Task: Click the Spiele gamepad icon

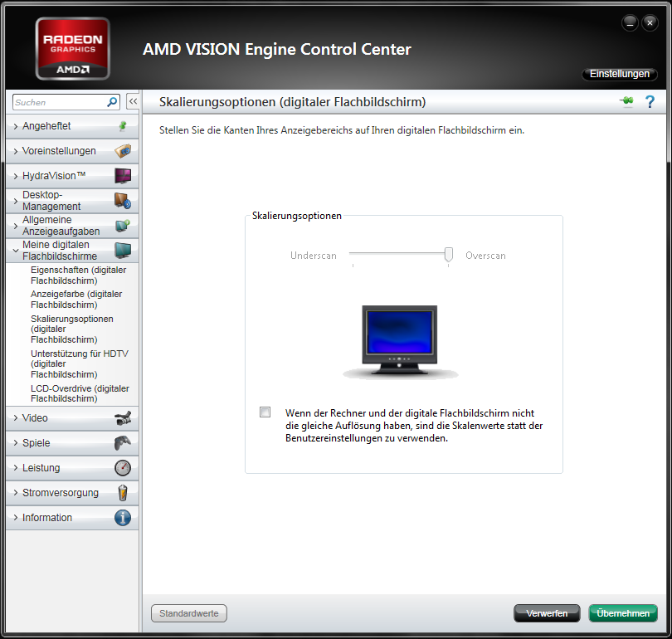Action: [x=123, y=442]
